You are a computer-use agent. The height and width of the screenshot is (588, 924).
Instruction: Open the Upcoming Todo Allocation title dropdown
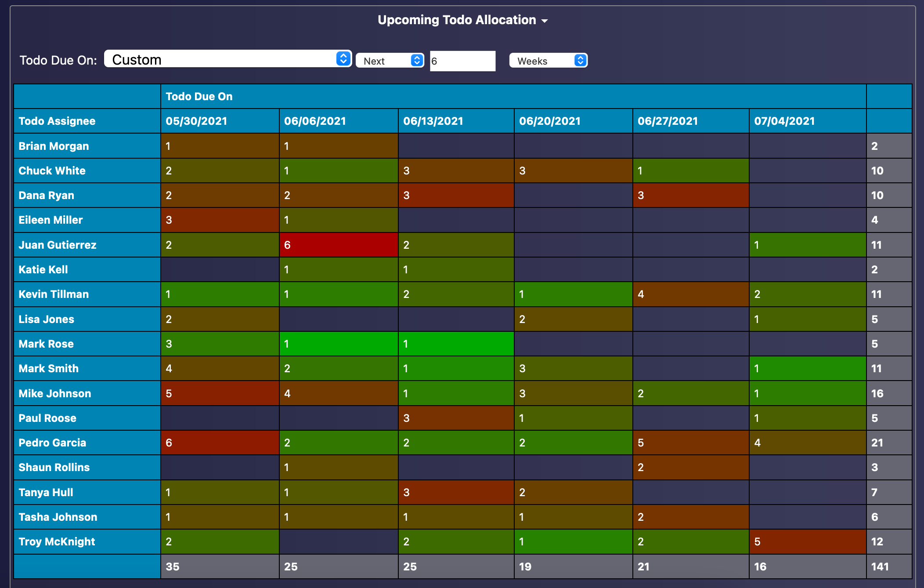coord(462,20)
